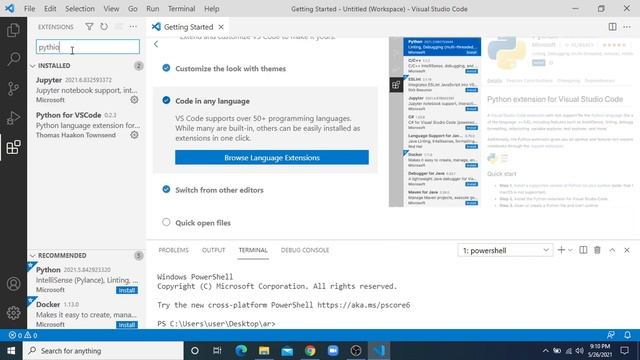Refresh the extensions list
This screenshot has height=360, width=640.
click(104, 27)
